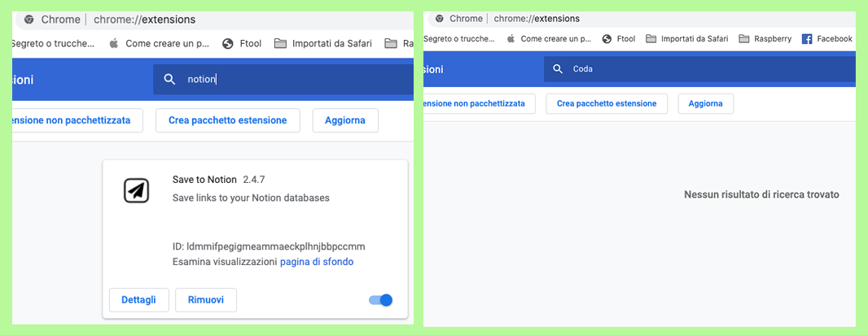Click Aggiorna in the window showing 'Coda' search
This screenshot has width=868, height=335.
coord(705,103)
